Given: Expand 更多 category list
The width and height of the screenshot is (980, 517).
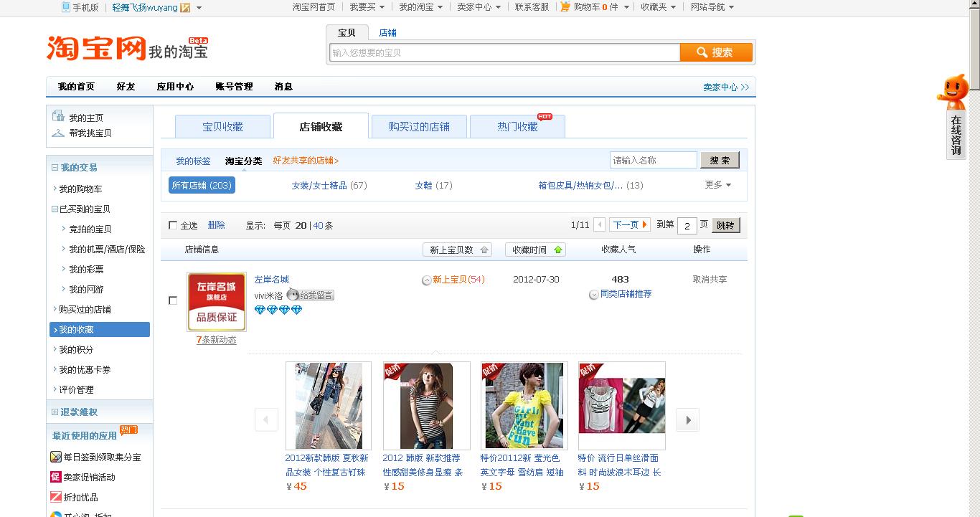Looking at the screenshot, I should click(717, 185).
